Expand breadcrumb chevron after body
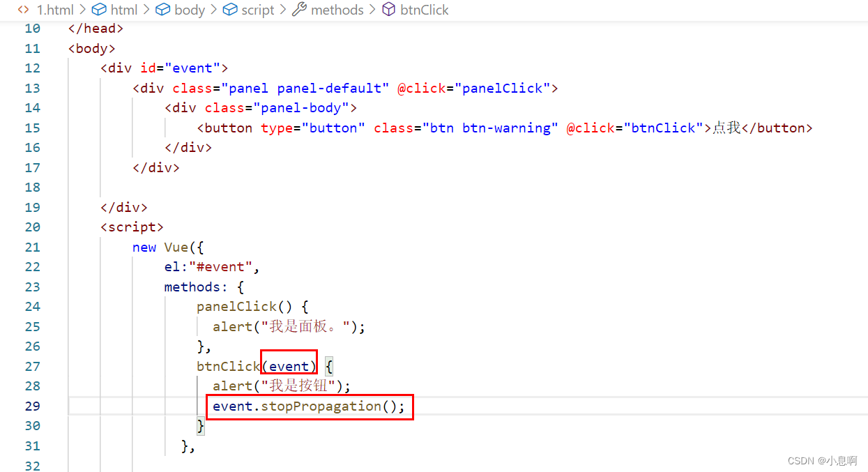Screen dimensions: 868x472 [x=214, y=10]
